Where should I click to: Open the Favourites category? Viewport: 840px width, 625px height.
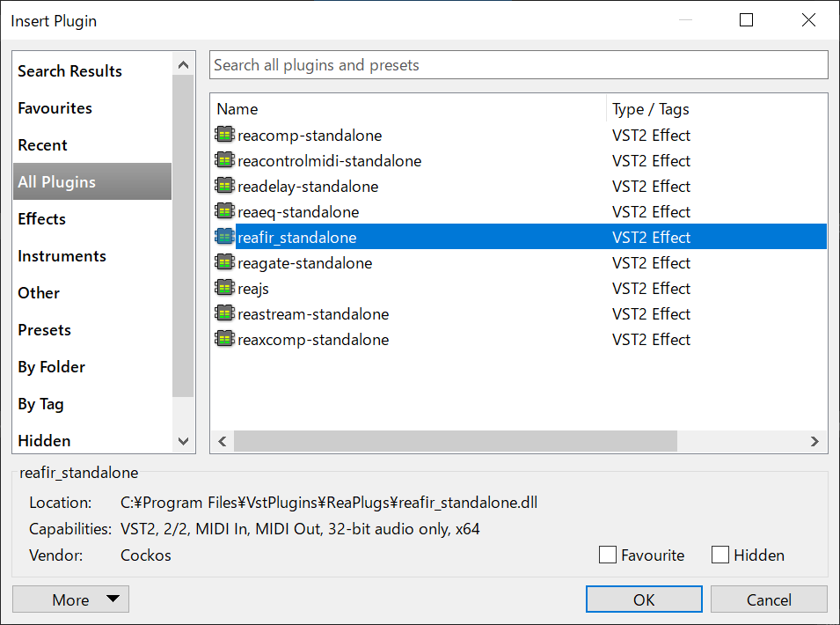click(x=55, y=108)
